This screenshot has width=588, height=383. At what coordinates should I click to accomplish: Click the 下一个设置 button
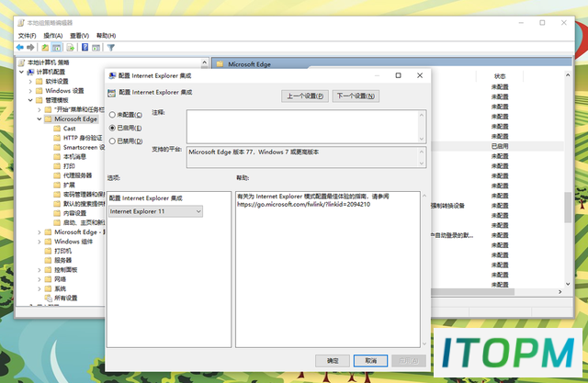(x=356, y=96)
